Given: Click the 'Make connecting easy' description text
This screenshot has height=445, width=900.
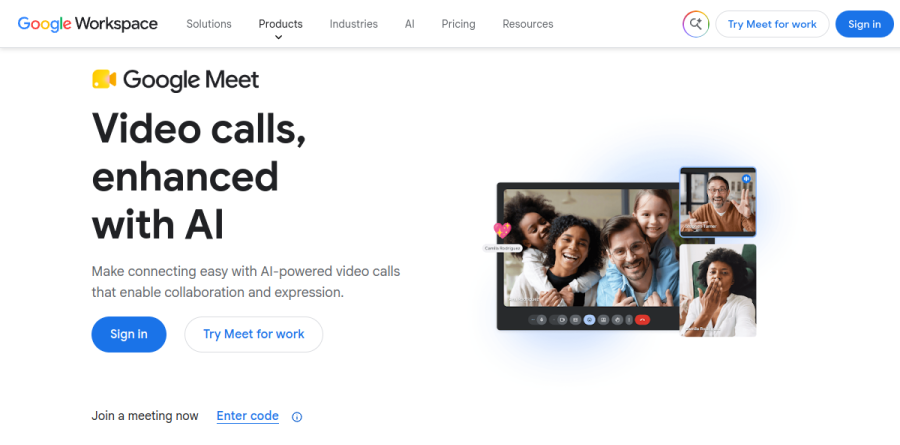Looking at the screenshot, I should 246,281.
